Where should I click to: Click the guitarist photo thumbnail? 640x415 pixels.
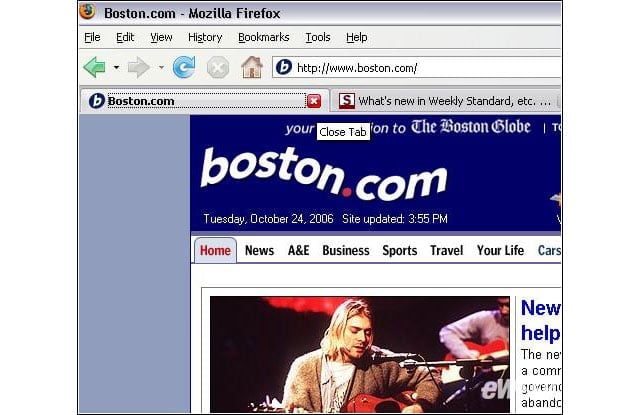pos(360,354)
